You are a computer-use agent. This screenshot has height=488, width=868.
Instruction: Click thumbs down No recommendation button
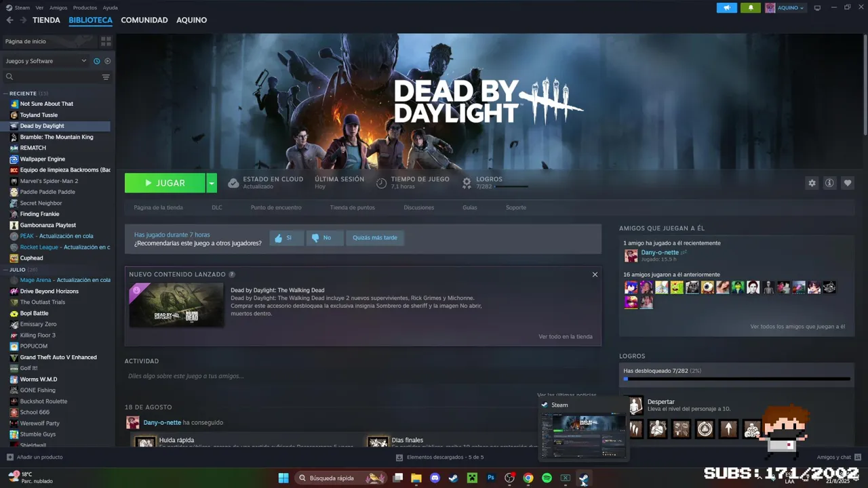[324, 238]
